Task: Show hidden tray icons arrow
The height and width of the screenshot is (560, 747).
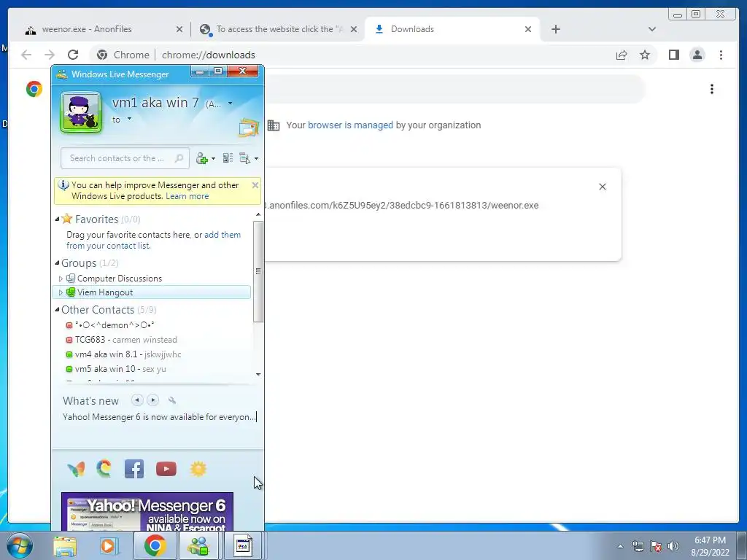Action: tap(620, 546)
